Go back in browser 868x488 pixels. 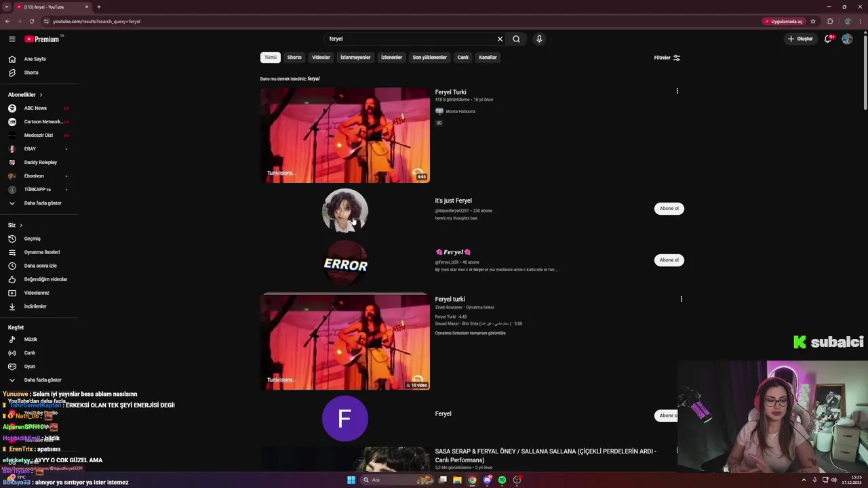click(7, 21)
